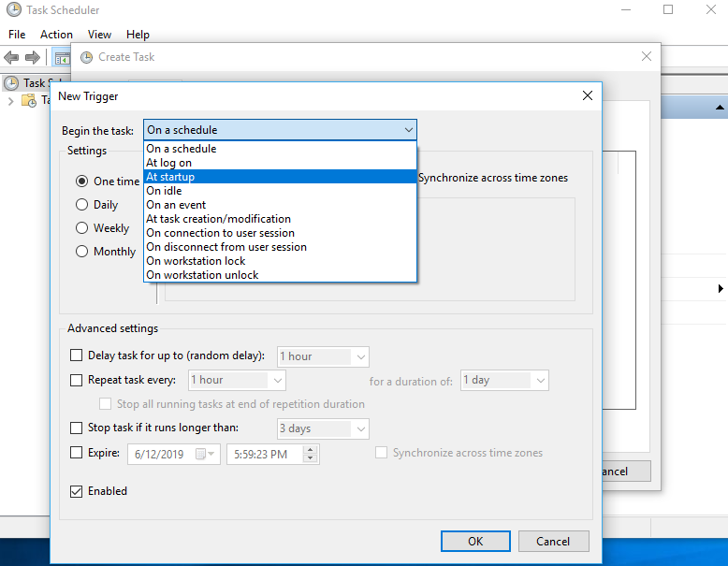Click the Expire time spinner stepper
This screenshot has width=728, height=566.
310,454
